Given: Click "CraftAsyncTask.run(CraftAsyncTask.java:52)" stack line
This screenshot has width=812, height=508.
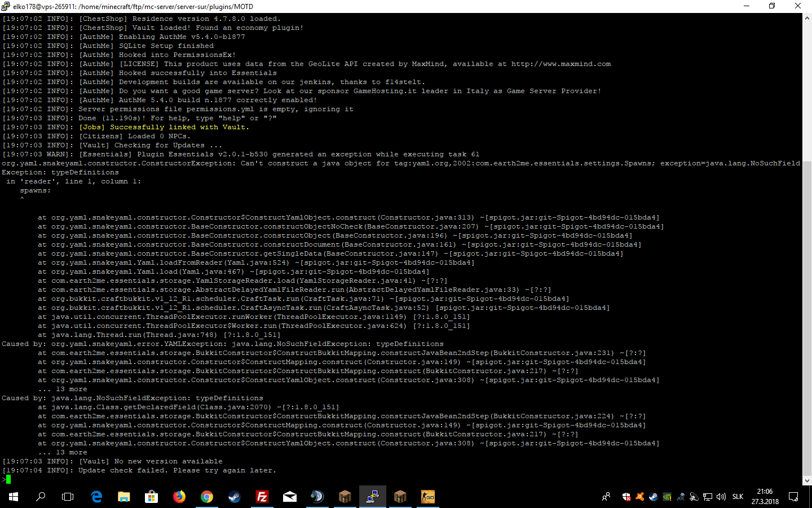Looking at the screenshot, I should coord(324,308).
